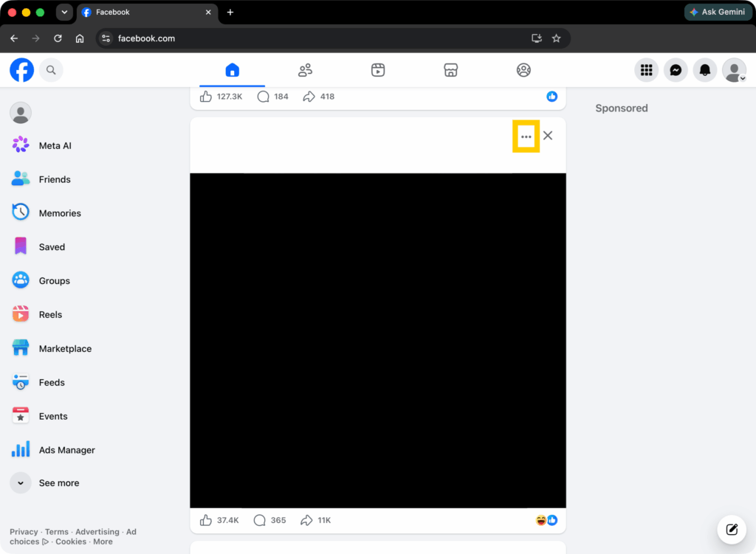756x554 pixels.
Task: Open a new browser tab
Action: point(230,12)
